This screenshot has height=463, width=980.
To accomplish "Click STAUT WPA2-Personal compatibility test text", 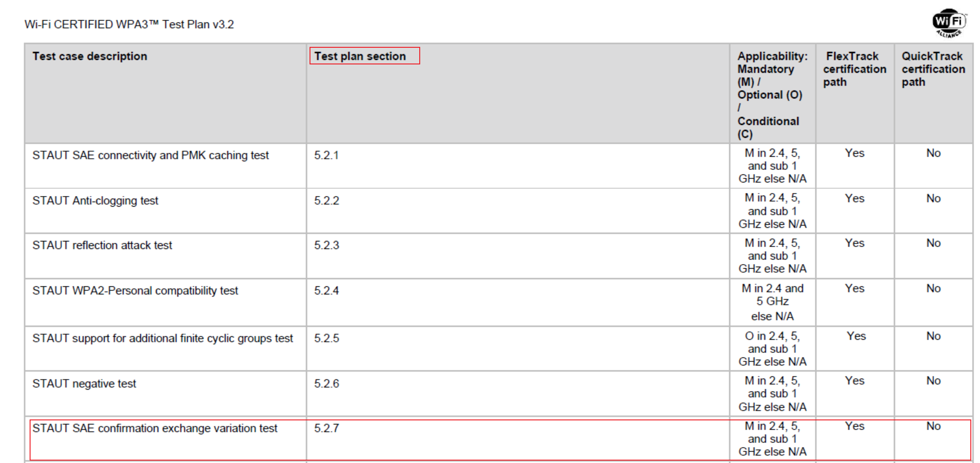I will (135, 291).
